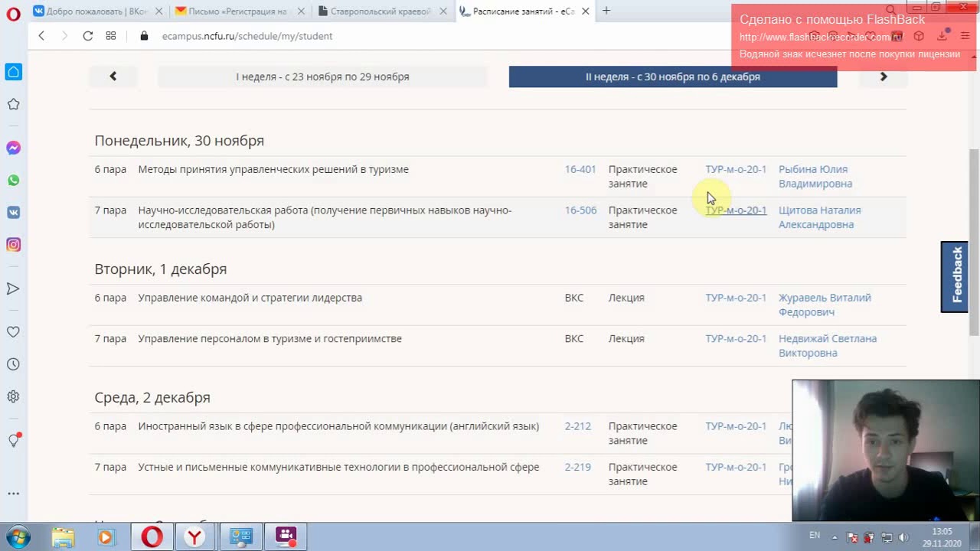The width and height of the screenshot is (980, 551).
Task: Select week 'I неделя - с 23 ноября по 29 ноября'
Action: 322,77
